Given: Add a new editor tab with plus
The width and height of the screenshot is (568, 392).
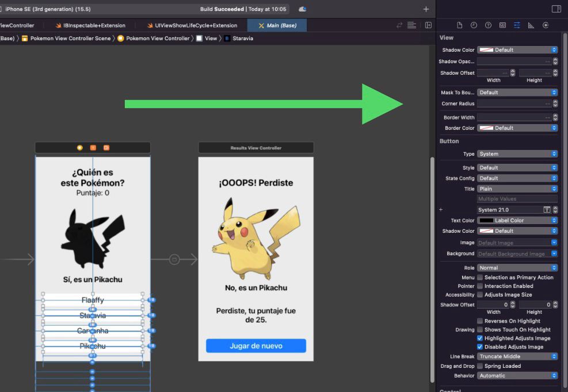Looking at the screenshot, I should pos(426,9).
